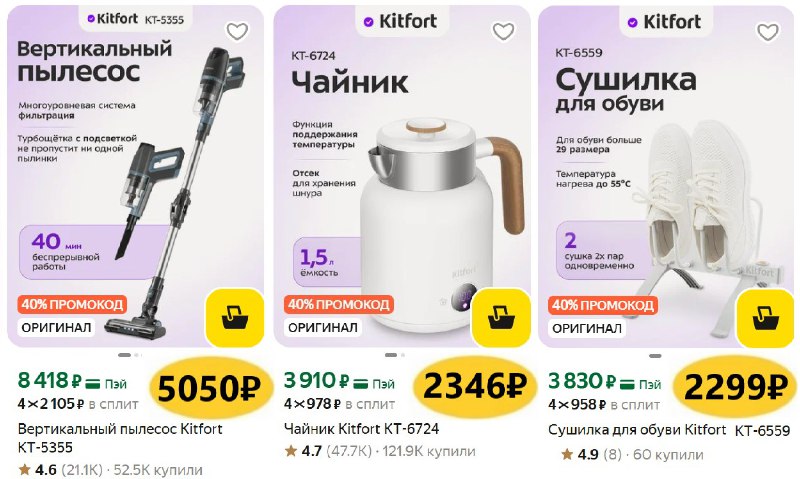Screen dimensions: 800x479
Task: Open Чайник Kitfort KT-6724 product title link
Action: (361, 428)
